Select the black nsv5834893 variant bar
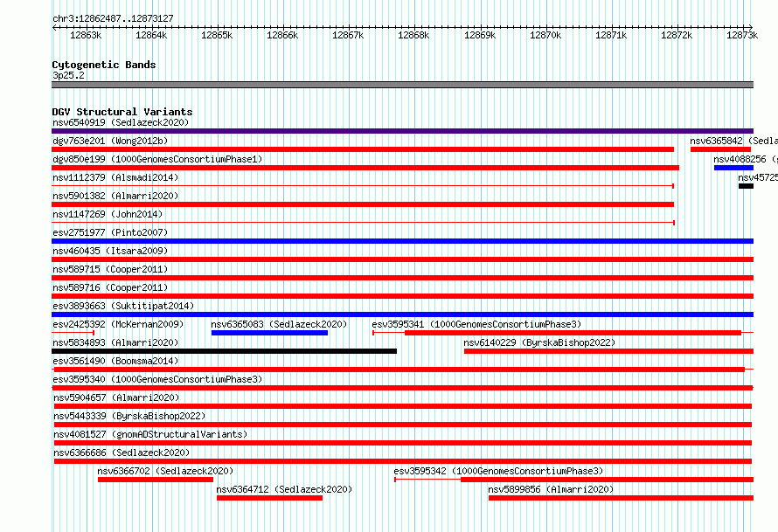This screenshot has height=532, width=778. [x=225, y=351]
